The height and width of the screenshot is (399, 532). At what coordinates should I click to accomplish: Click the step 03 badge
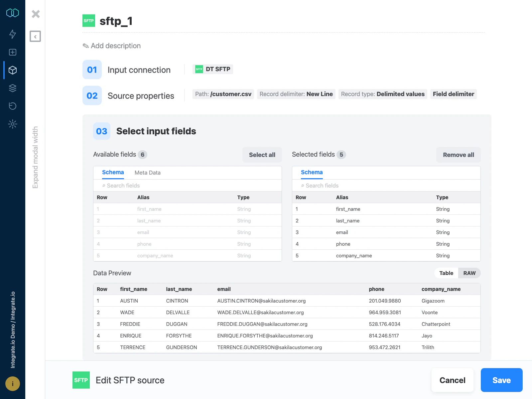tap(102, 131)
